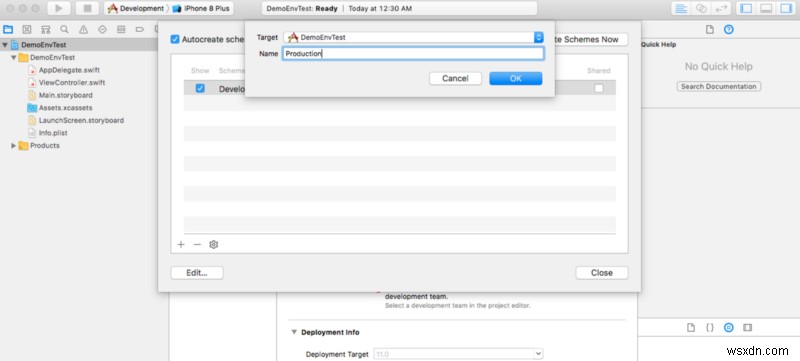Switch to the Assistant editor
Image resolution: width=800 pixels, height=361 pixels.
702,8
